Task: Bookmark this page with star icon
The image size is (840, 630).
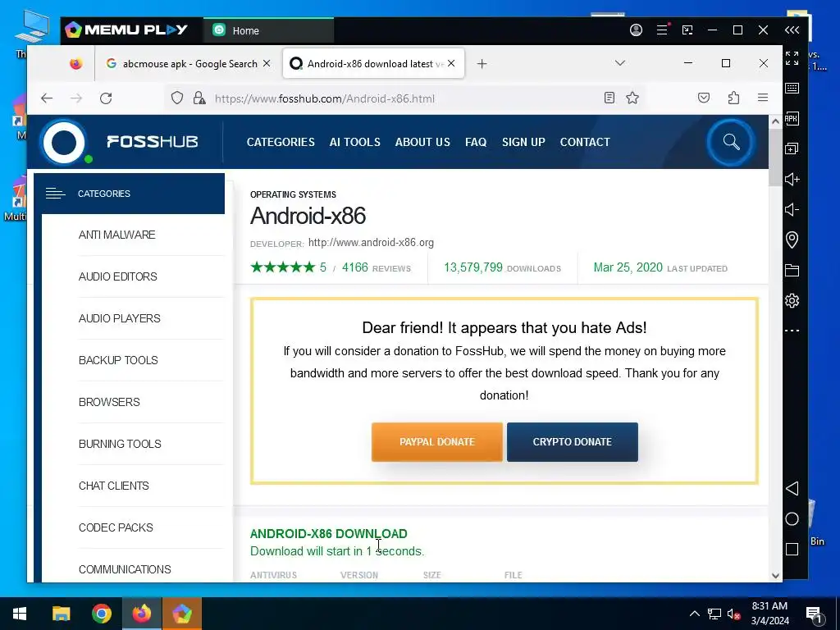Action: coord(632,98)
